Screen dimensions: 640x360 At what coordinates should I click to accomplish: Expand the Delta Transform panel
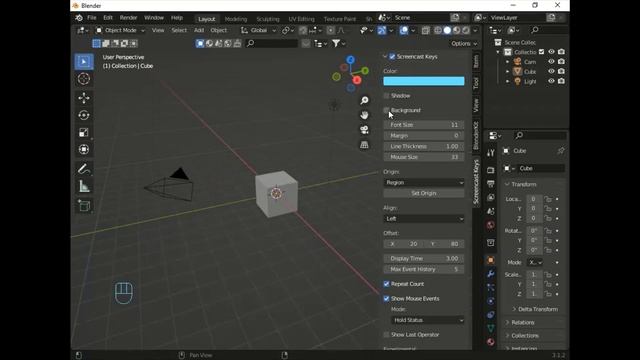pyautogui.click(x=535, y=309)
